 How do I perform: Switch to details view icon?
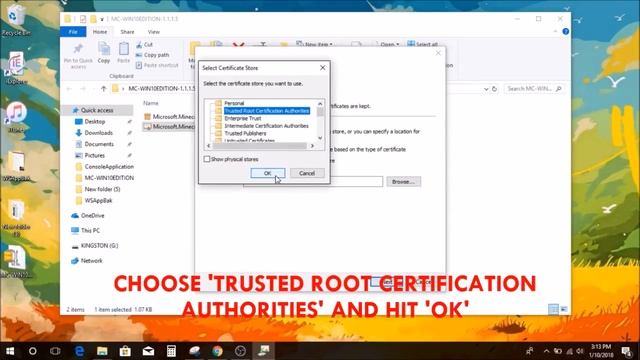553,309
